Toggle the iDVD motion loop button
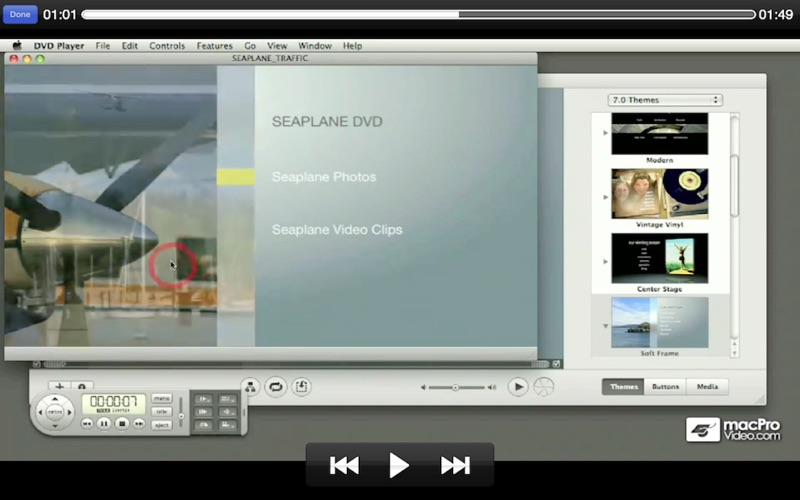The height and width of the screenshot is (500, 800). coord(276,386)
